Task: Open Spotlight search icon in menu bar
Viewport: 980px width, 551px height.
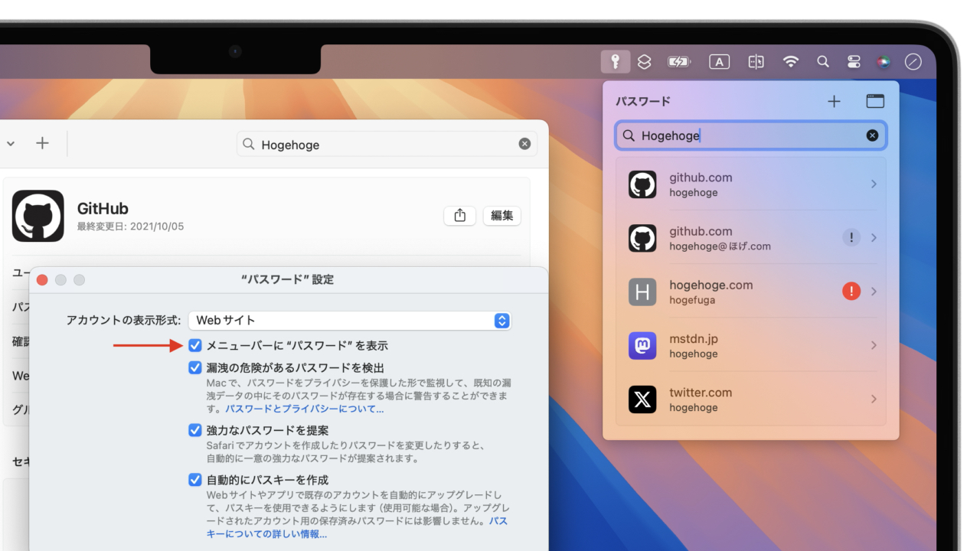Action: pyautogui.click(x=823, y=62)
